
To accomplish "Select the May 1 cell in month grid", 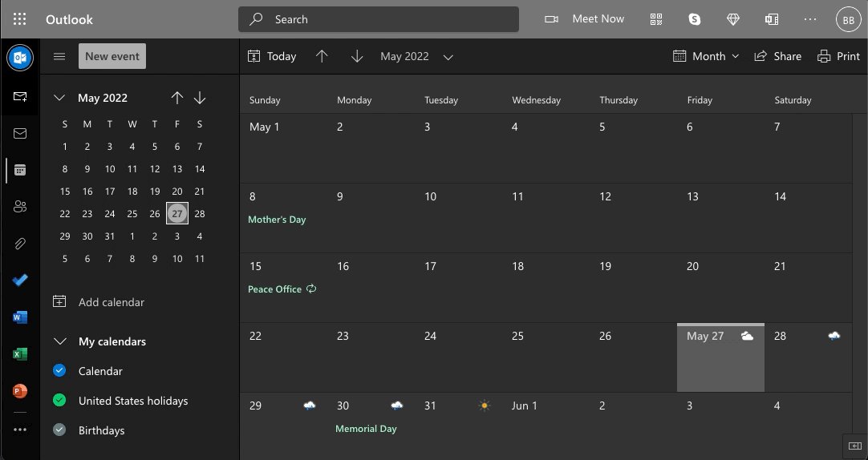I will [x=283, y=148].
